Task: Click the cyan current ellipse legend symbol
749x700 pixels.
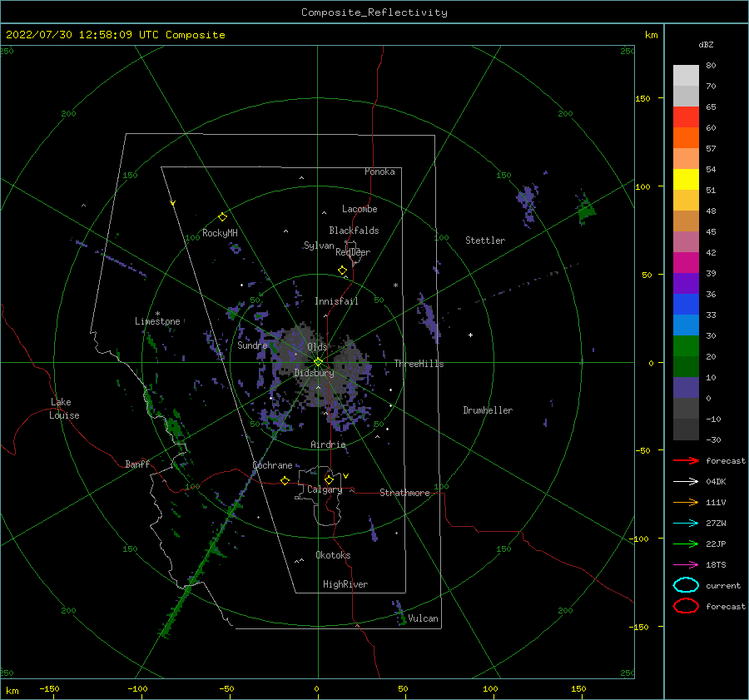Action: [x=686, y=585]
